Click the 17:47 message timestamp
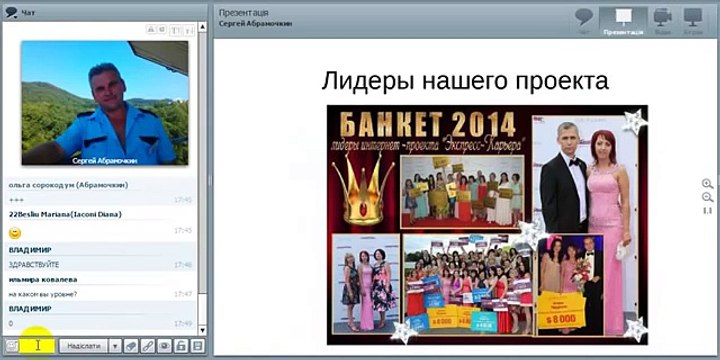 tap(183, 294)
